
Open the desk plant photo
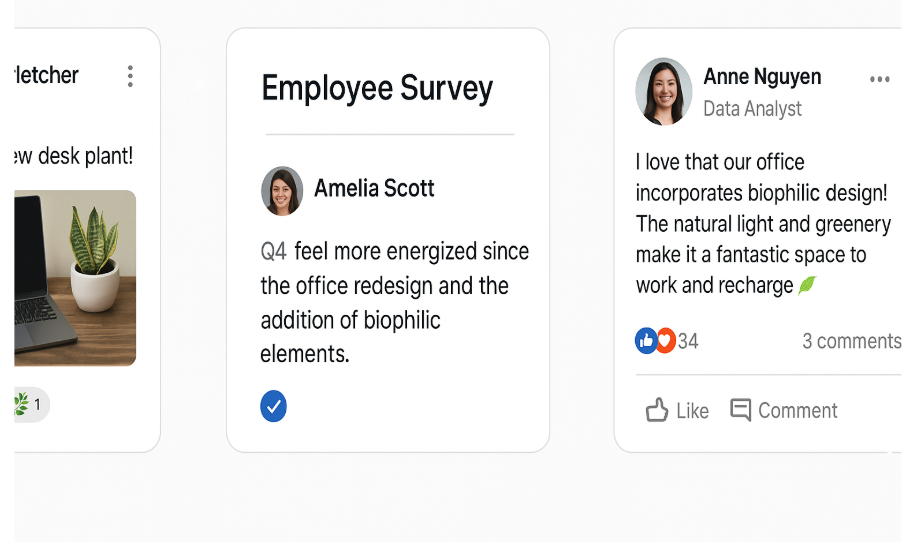75,278
